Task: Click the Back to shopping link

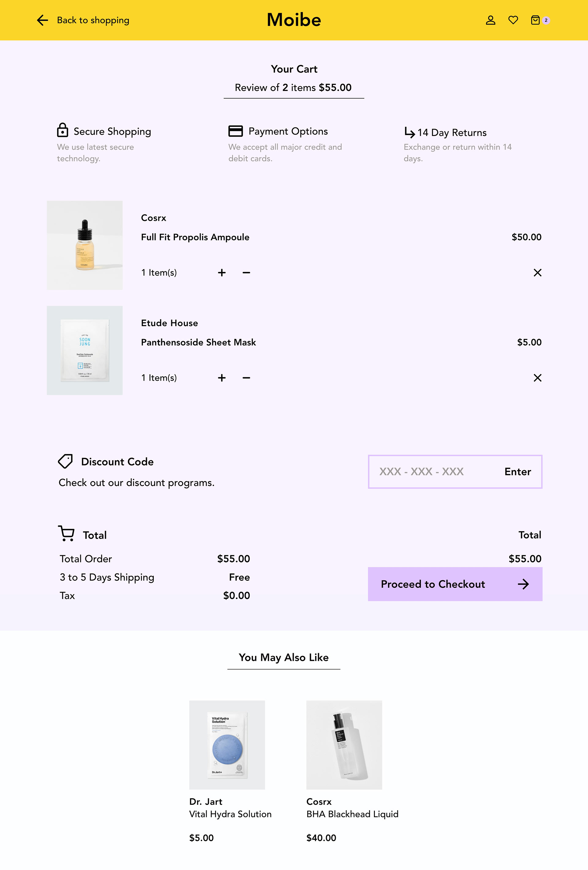Action: coord(93,20)
